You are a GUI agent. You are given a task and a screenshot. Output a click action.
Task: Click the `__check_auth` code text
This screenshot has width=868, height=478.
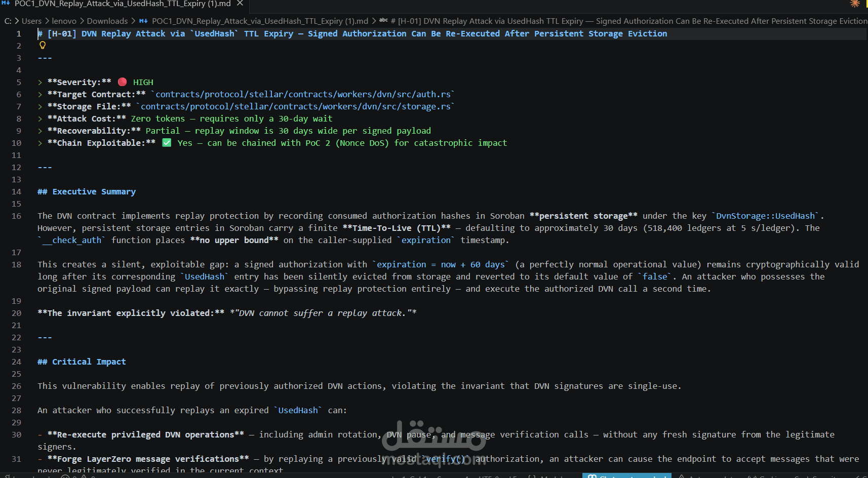tap(71, 240)
